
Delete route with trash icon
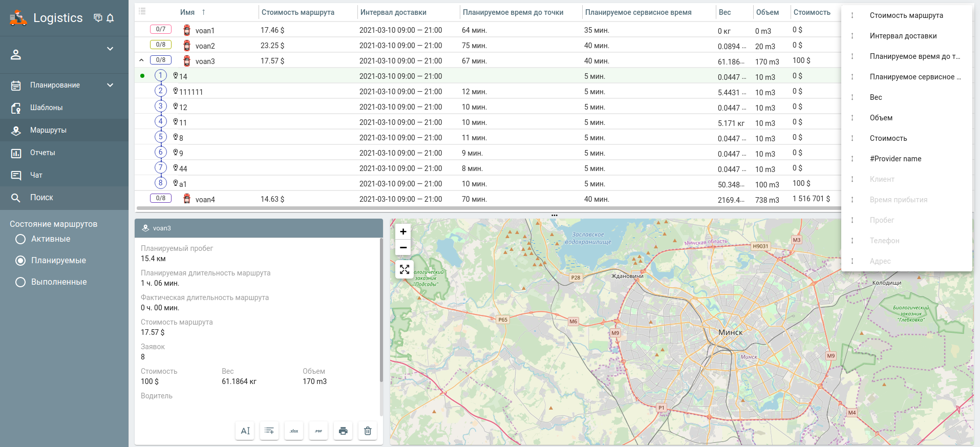pos(368,431)
